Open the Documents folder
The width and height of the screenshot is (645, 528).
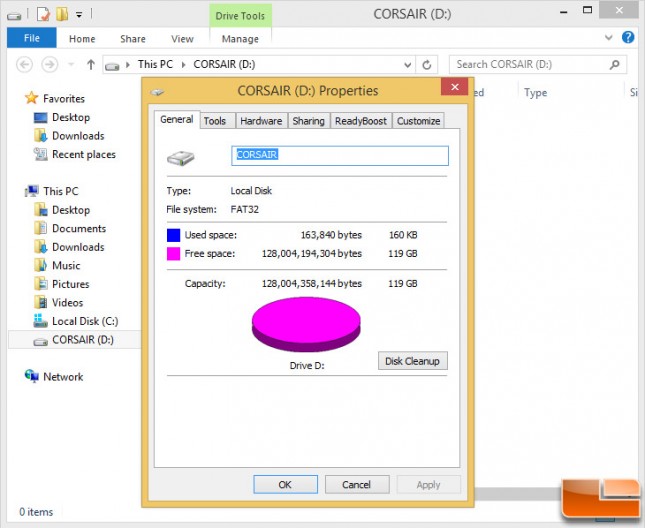(79, 228)
